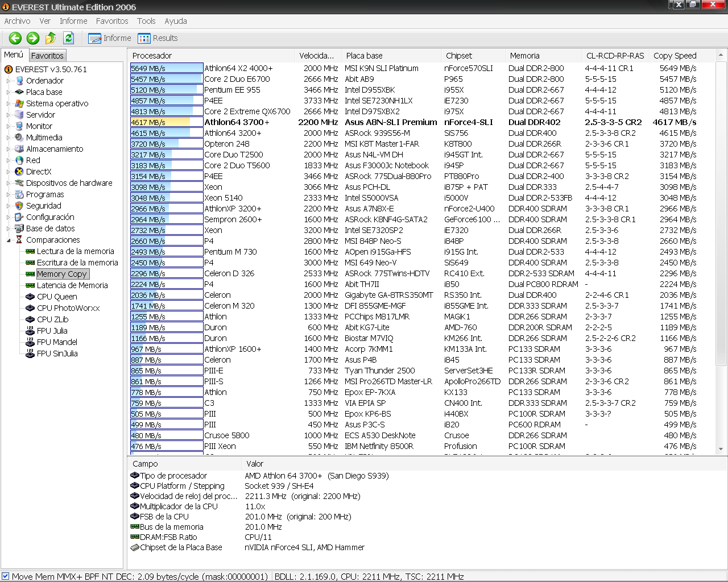Sort by the Memoria column header
The width and height of the screenshot is (728, 582).
(544, 56)
